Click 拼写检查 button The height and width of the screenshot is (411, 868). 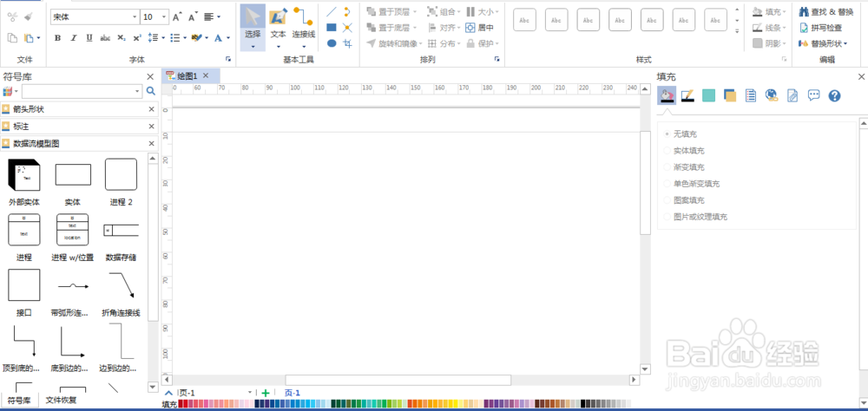(820, 28)
